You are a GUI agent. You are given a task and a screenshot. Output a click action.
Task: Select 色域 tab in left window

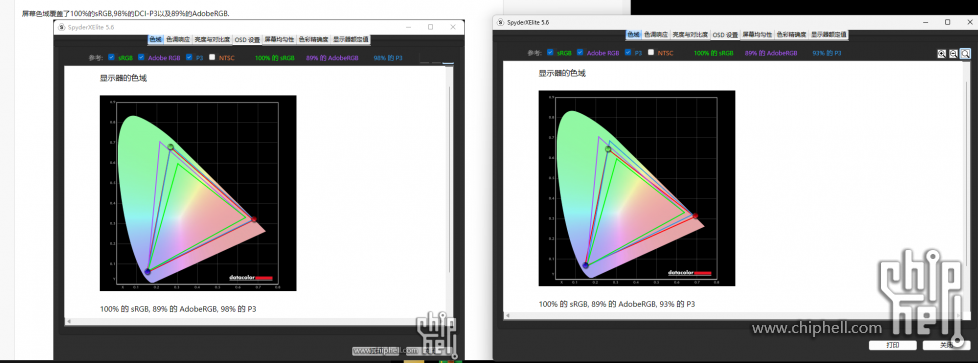point(155,39)
